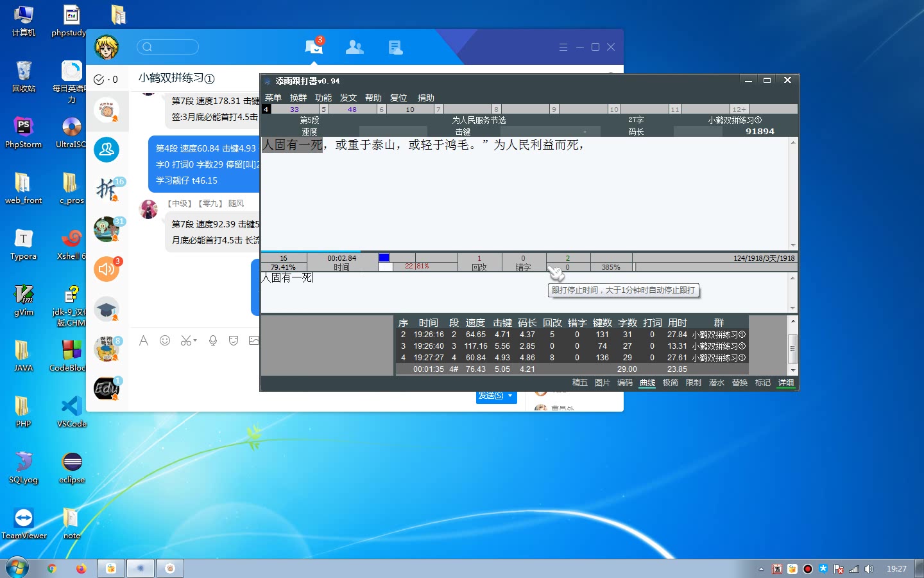Screen dimensions: 924x578
Task: Expand the screenshot tool dropdown arrow
Action: point(195,340)
